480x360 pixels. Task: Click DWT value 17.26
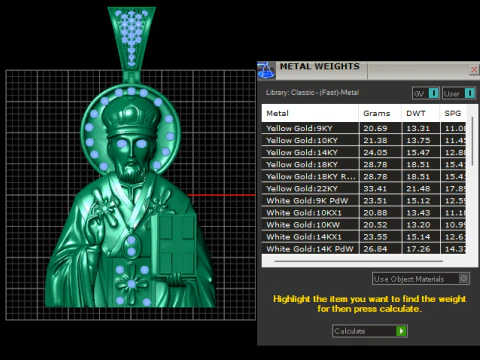coord(418,249)
